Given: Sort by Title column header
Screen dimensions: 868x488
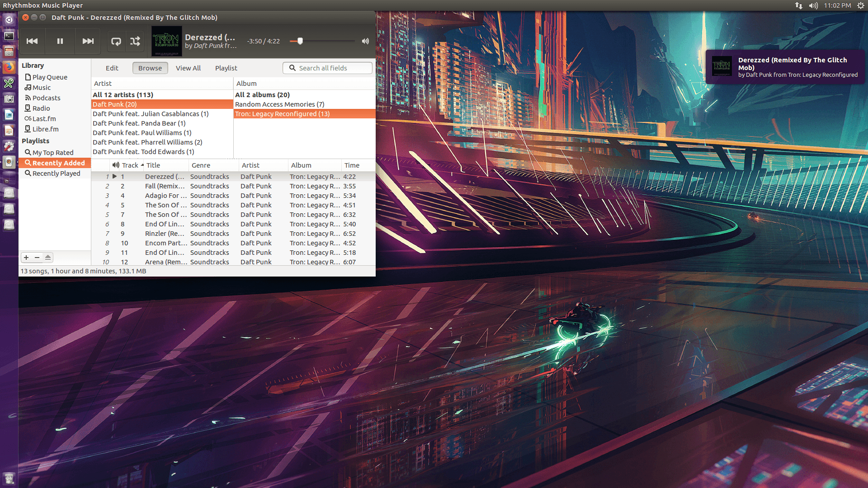Looking at the screenshot, I should click(165, 165).
